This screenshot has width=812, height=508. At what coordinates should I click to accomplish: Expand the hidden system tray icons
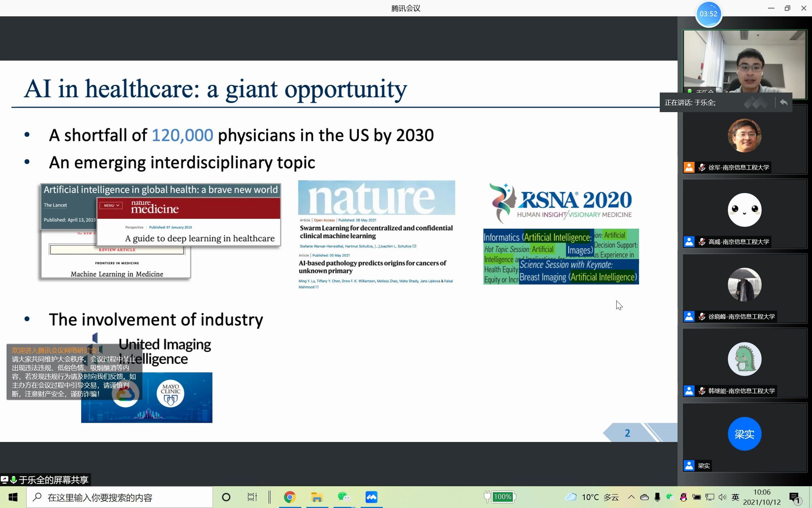tap(631, 497)
